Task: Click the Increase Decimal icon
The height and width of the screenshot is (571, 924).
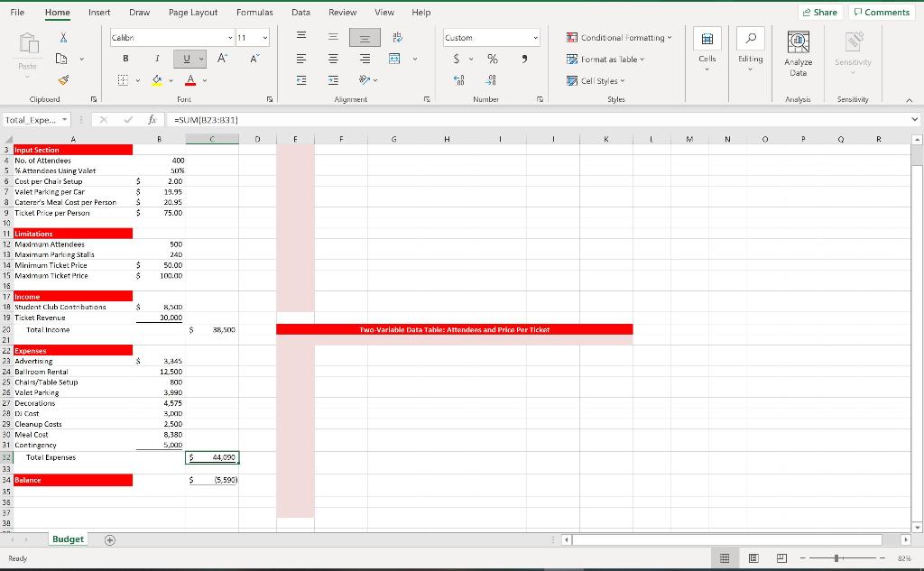Action: tap(460, 79)
